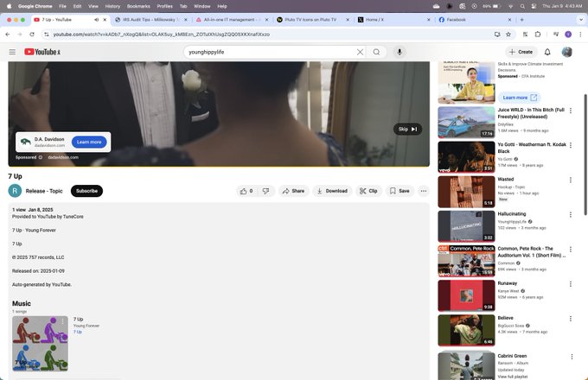Open the YouTube hamburger guide menu

point(12,52)
